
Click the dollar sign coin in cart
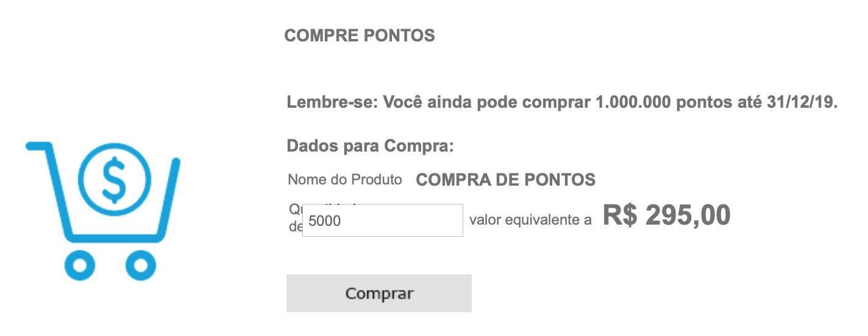113,180
